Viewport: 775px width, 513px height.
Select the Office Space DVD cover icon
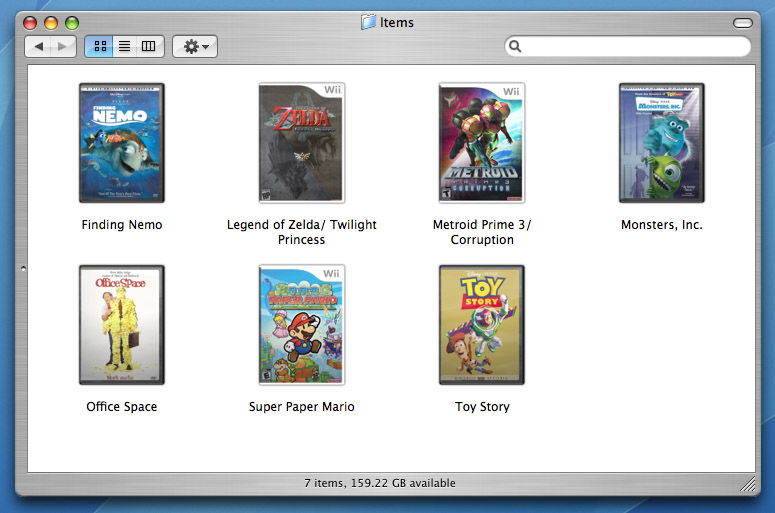(x=122, y=325)
